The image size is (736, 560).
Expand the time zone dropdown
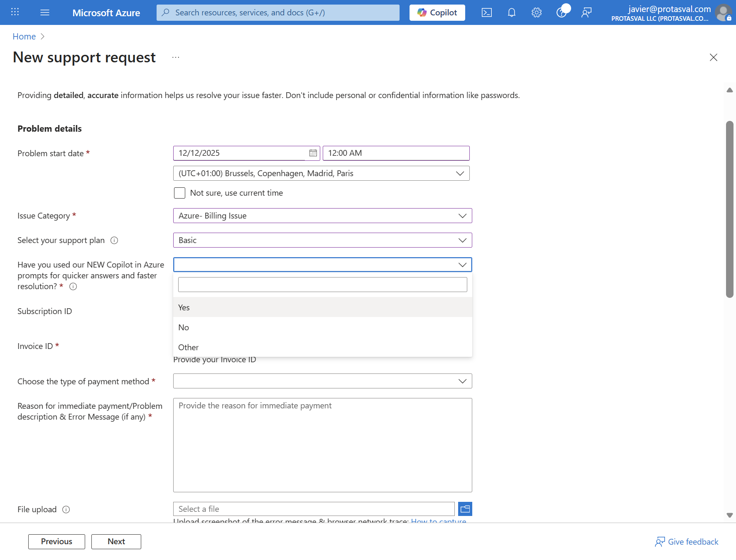[321, 173]
